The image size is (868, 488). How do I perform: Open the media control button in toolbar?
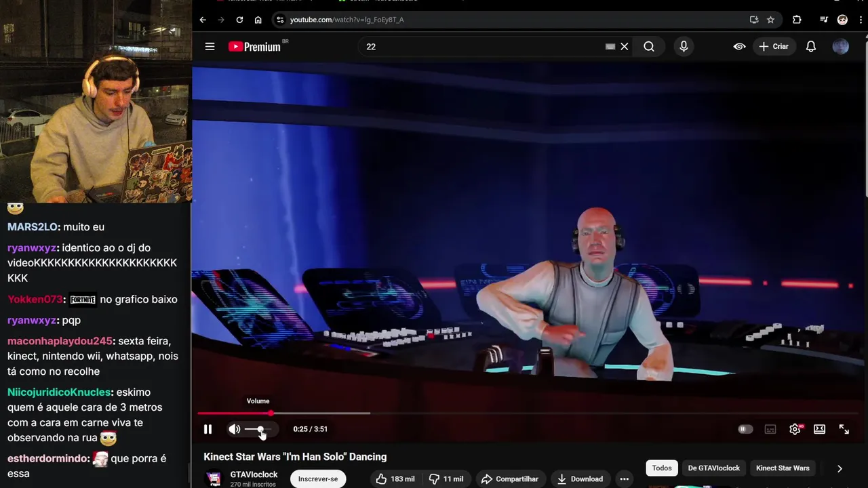click(x=823, y=20)
